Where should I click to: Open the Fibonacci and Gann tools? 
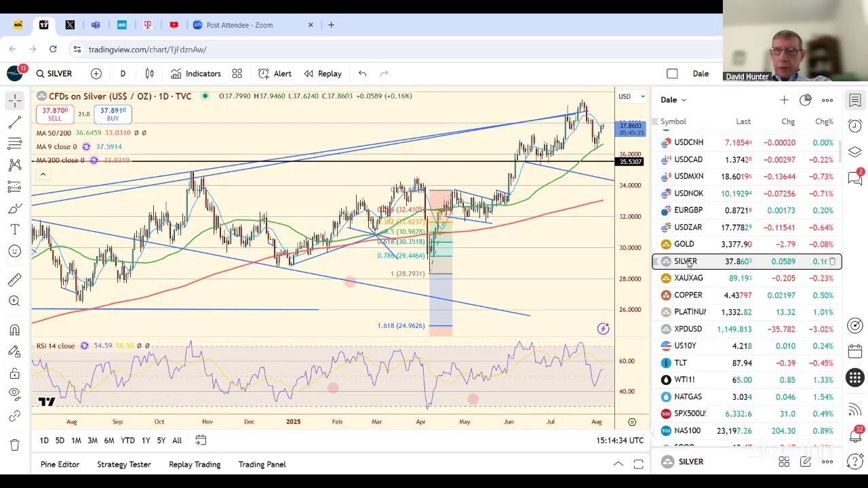(x=15, y=144)
